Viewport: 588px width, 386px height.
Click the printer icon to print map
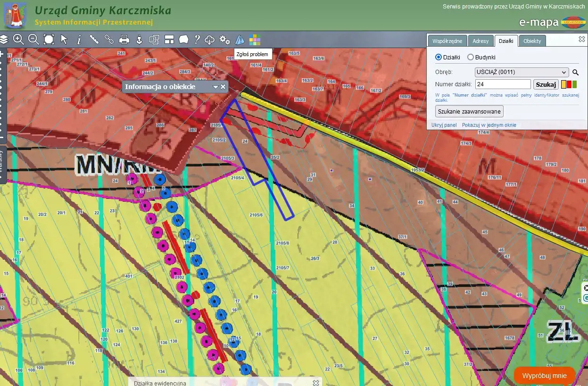pyautogui.click(x=124, y=40)
